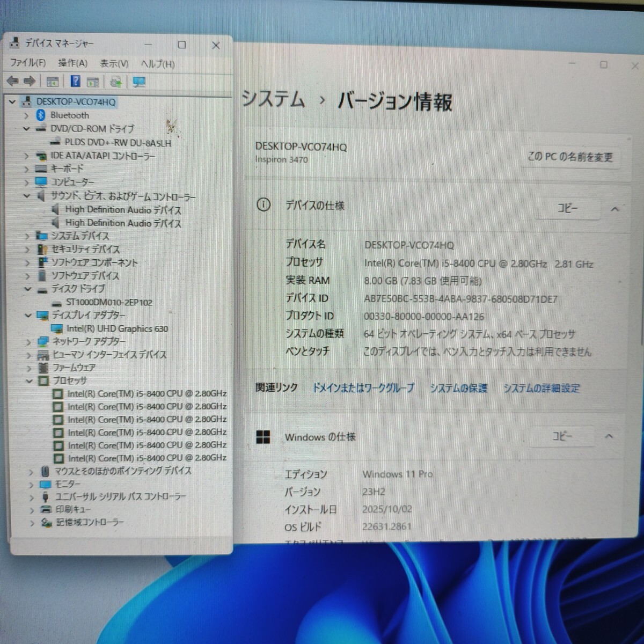Minimize the Settings window
The width and height of the screenshot is (644, 644).
tap(572, 64)
